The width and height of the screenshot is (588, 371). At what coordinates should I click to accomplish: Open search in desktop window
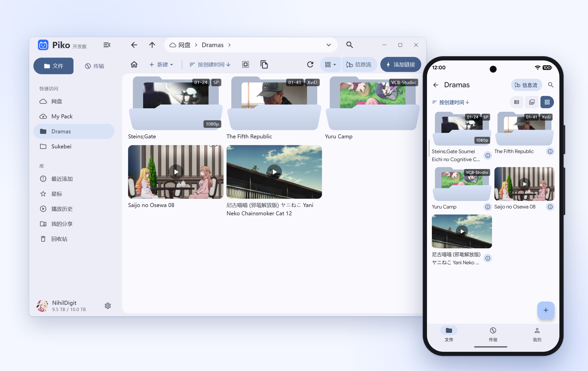[x=349, y=45]
